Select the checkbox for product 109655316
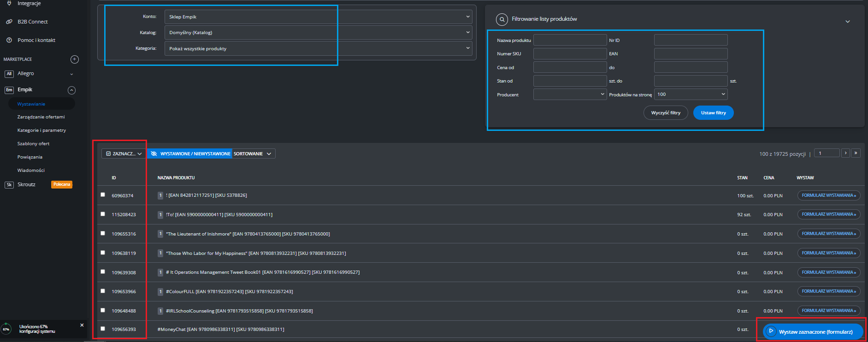This screenshot has width=868, height=342. 103,233
